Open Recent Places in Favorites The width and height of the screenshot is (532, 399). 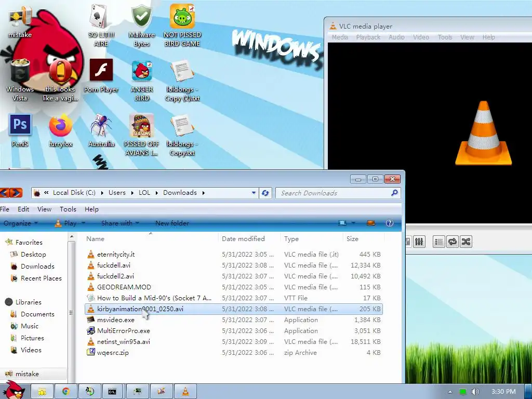tap(36, 278)
